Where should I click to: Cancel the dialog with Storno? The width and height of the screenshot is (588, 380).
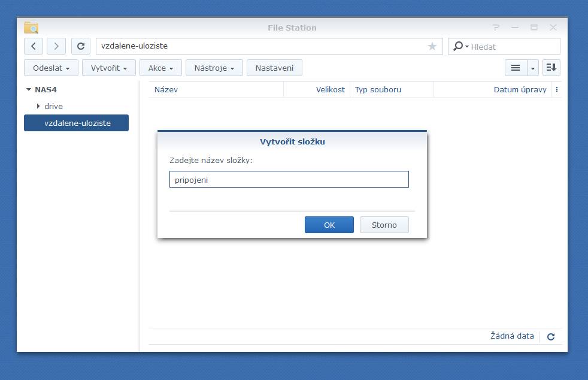(384, 225)
